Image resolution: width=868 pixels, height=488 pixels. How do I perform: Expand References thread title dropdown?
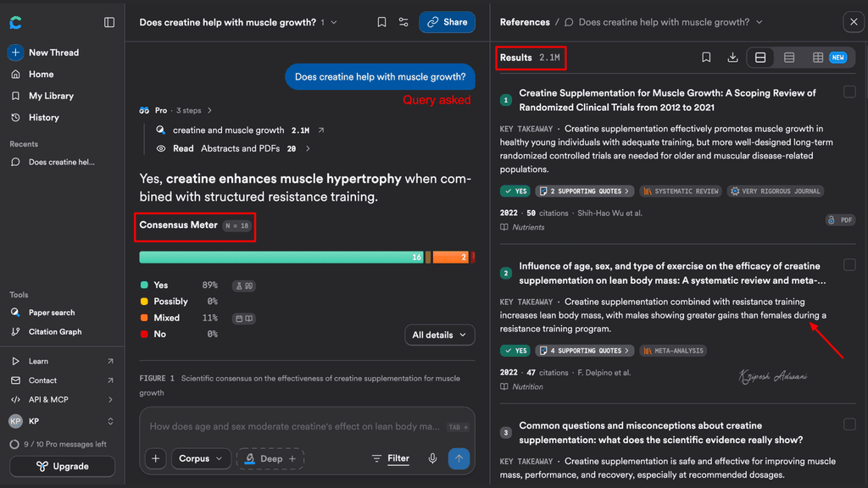pos(759,22)
